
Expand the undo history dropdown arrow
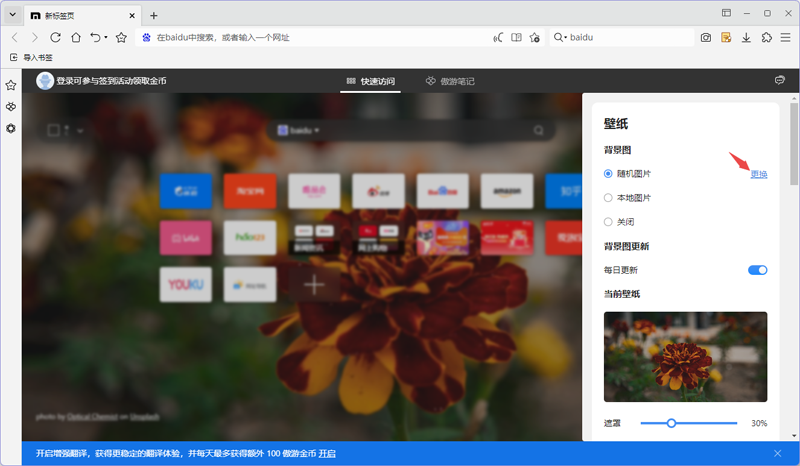click(106, 37)
